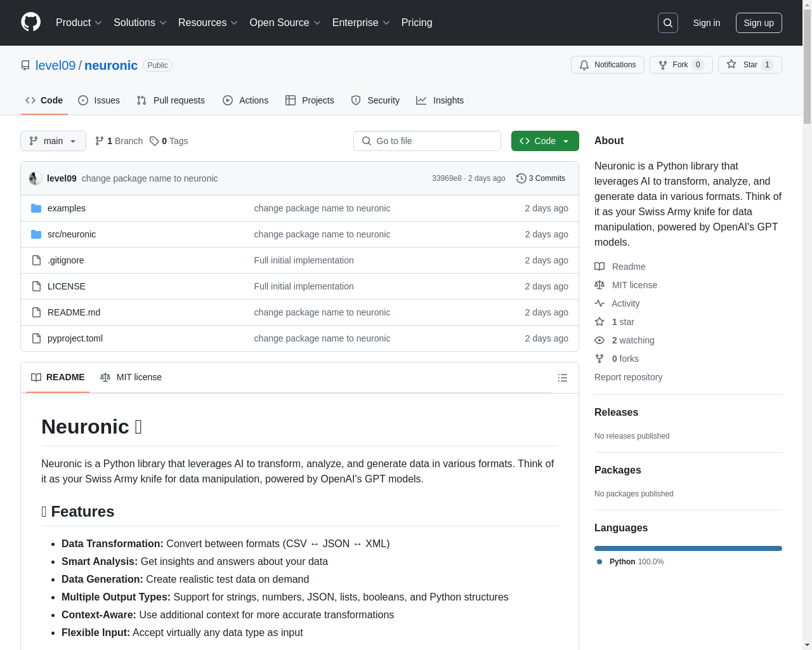Open README.md file name
The image size is (812, 650).
click(x=74, y=312)
